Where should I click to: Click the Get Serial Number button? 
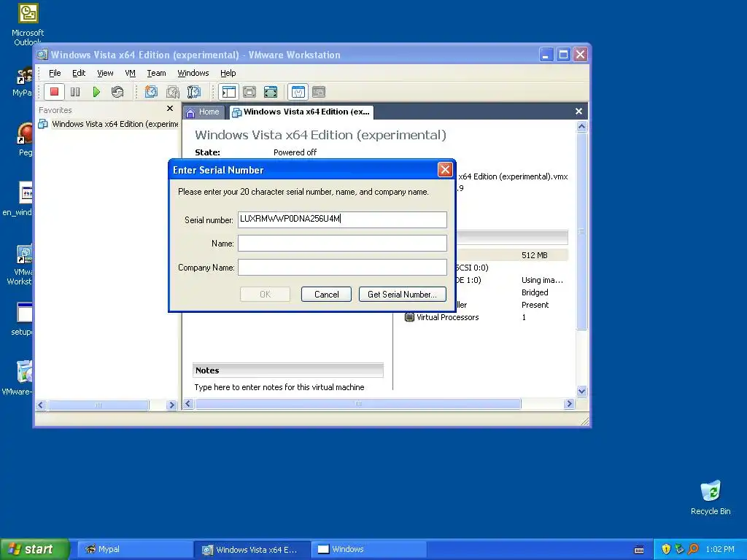(x=402, y=295)
